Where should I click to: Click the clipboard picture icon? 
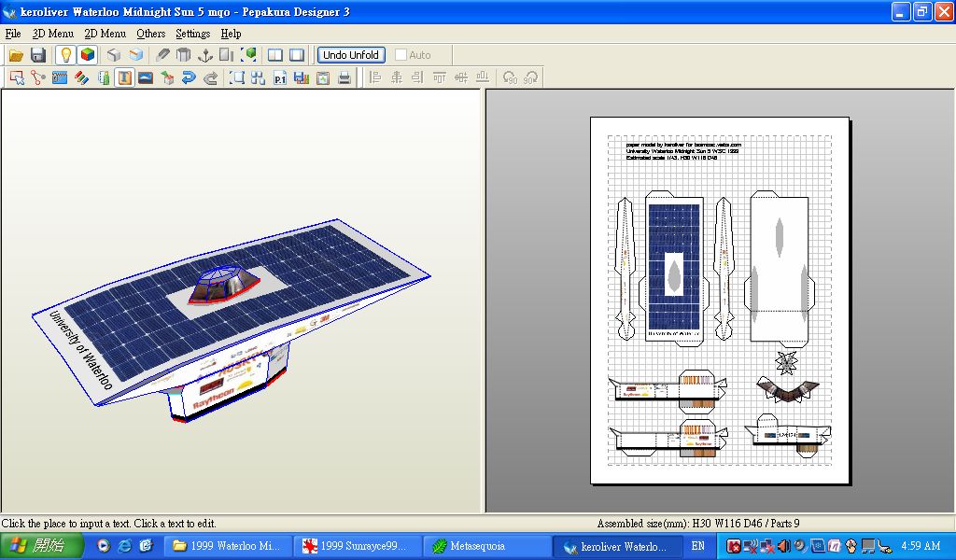coord(323,78)
